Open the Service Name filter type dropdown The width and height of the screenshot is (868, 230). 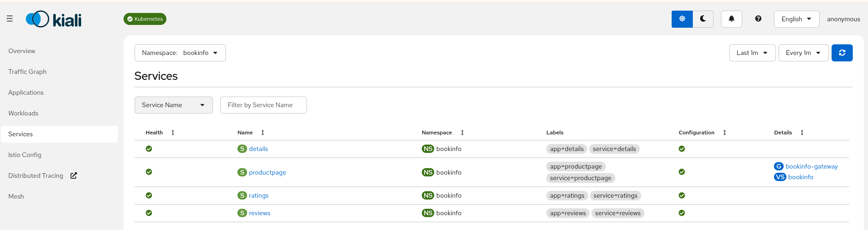[x=173, y=105]
